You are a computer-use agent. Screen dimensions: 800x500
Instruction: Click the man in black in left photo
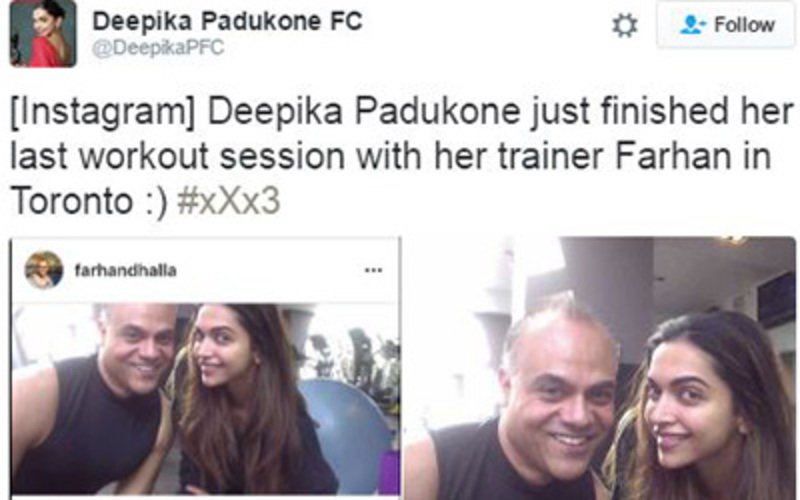pyautogui.click(x=92, y=401)
